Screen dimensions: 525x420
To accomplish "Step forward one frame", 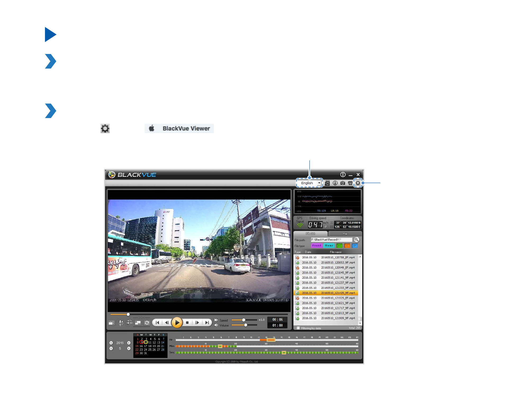I will (197, 323).
